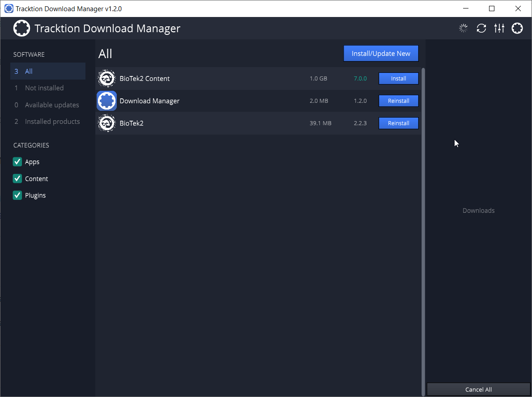Image resolution: width=532 pixels, height=397 pixels.
Task: Click the account gear icon at top right
Action: (517, 29)
